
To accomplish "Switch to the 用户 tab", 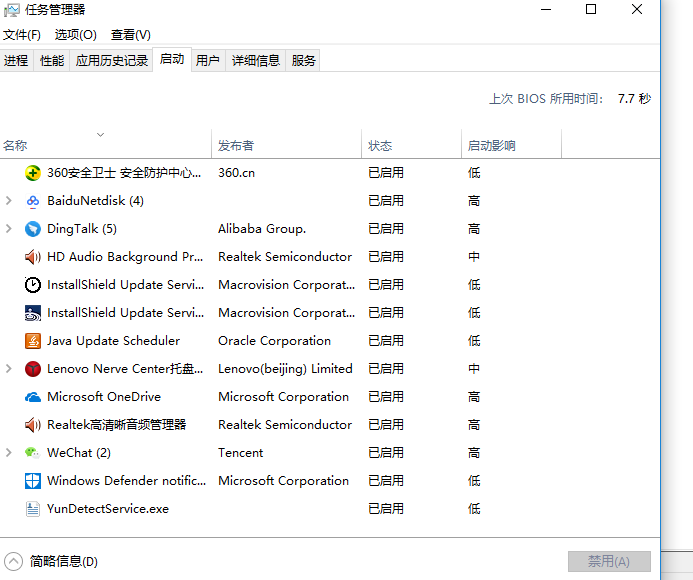I will tap(208, 60).
